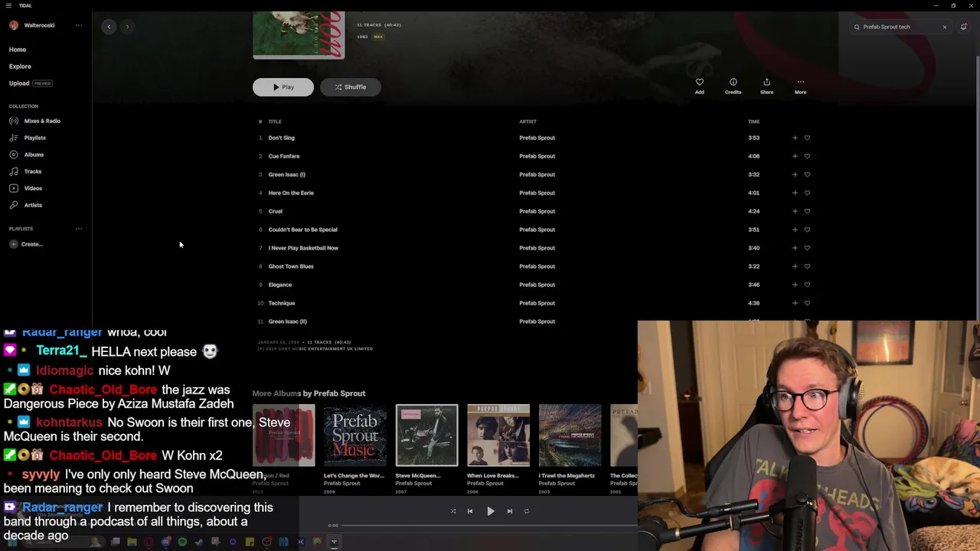Viewport: 980px width, 551px height.
Task: Open Albums in the collection
Action: coord(27,155)
